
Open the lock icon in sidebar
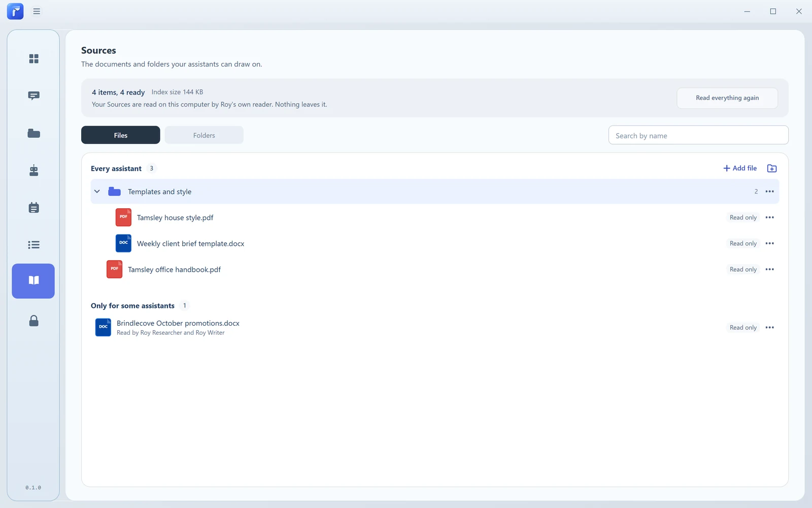(x=33, y=321)
